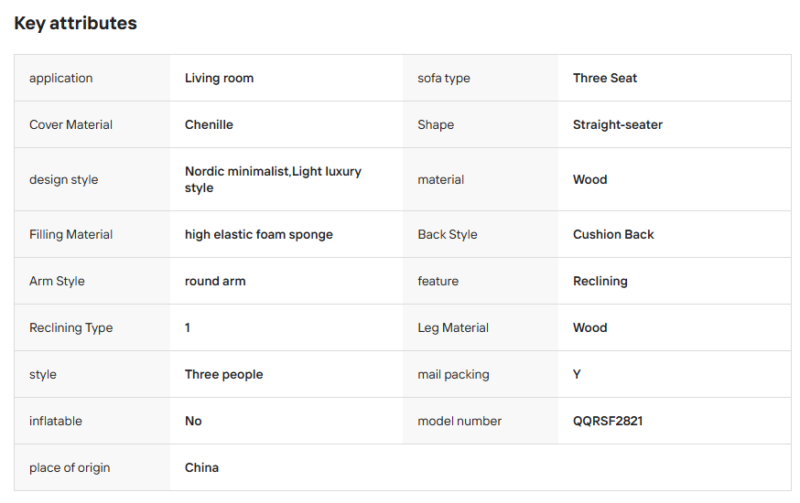Select the 'material' label
The height and width of the screenshot is (503, 800).
click(x=441, y=180)
